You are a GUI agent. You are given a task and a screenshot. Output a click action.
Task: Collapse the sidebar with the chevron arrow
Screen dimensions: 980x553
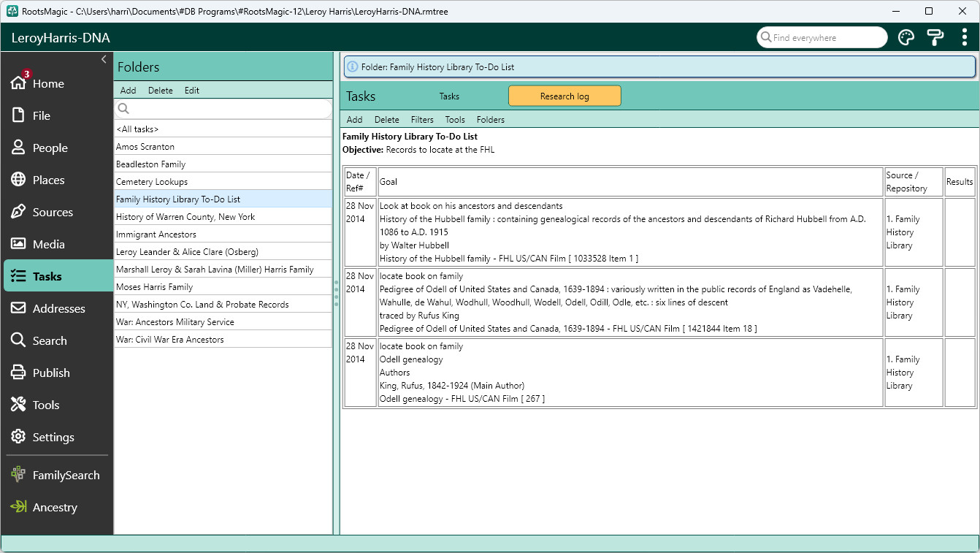[x=104, y=59]
